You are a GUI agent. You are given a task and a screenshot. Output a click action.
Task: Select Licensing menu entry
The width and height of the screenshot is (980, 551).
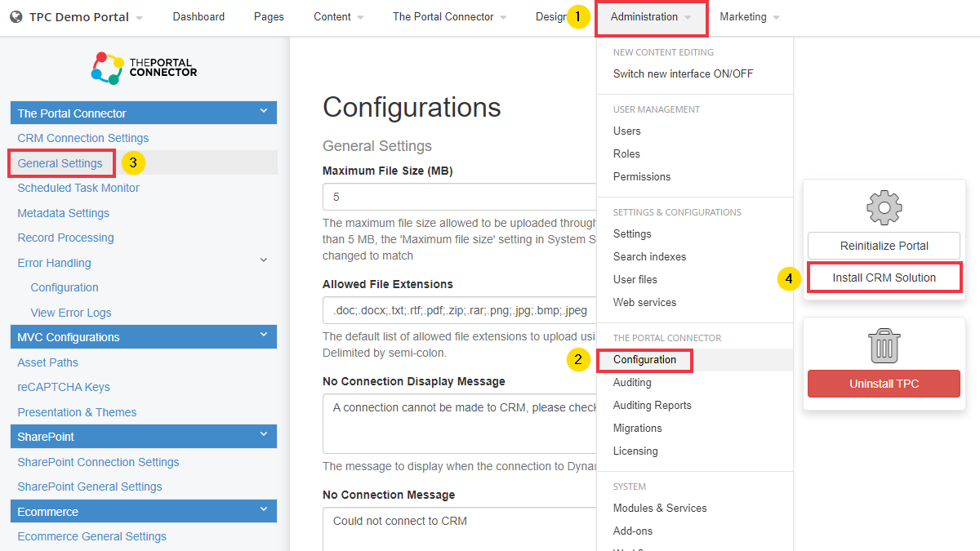635,451
